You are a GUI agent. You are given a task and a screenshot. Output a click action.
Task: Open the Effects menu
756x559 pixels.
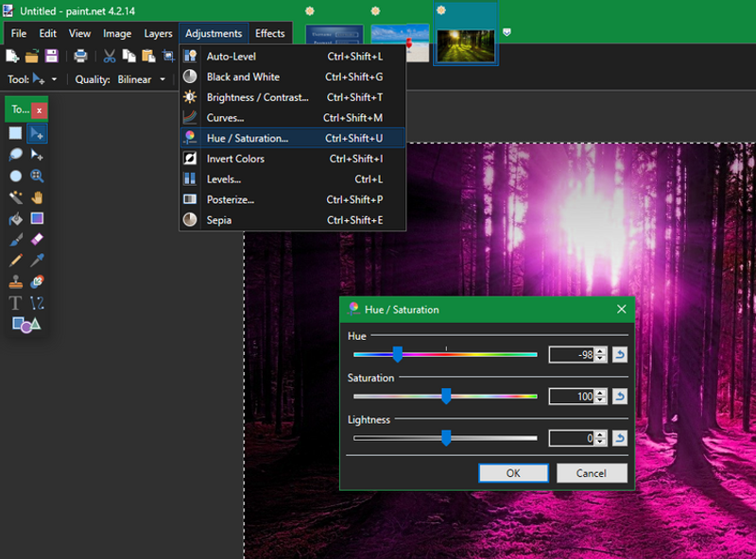click(269, 33)
